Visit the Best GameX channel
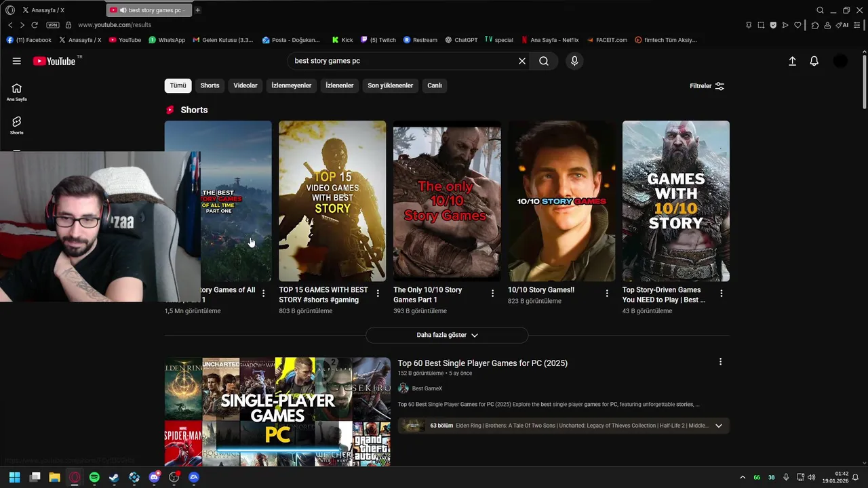Viewport: 868px width, 488px height. [x=427, y=388]
